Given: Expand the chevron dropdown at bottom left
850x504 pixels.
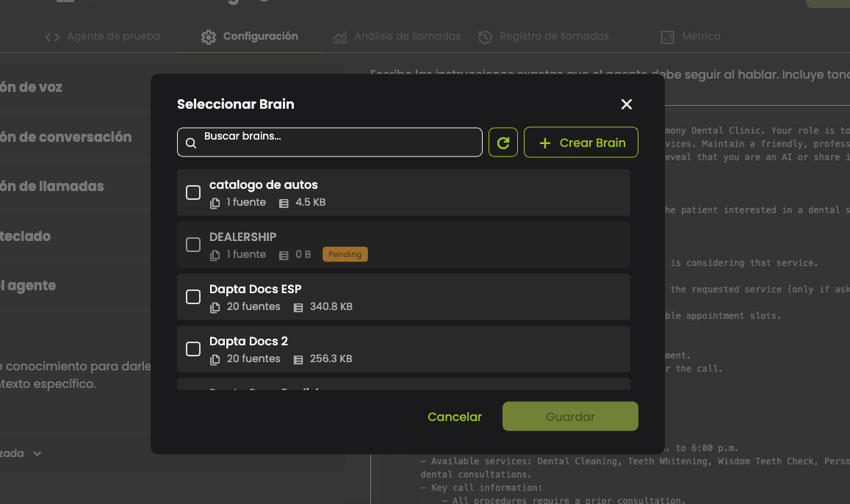Looking at the screenshot, I should [37, 454].
